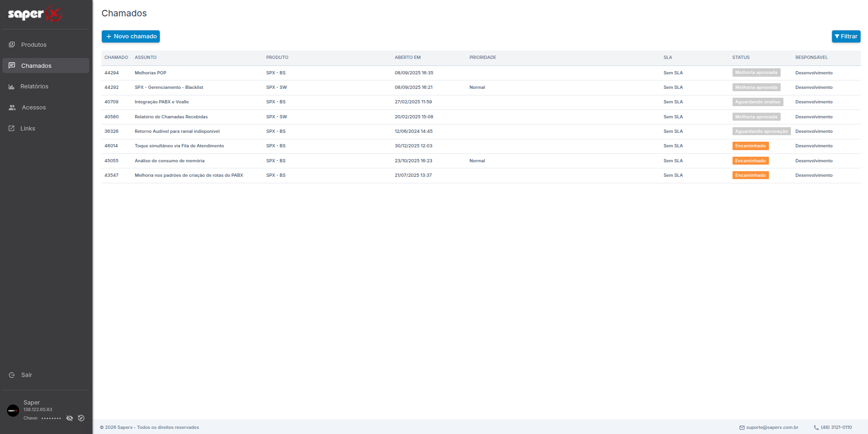Sort by the Status column header

point(740,58)
